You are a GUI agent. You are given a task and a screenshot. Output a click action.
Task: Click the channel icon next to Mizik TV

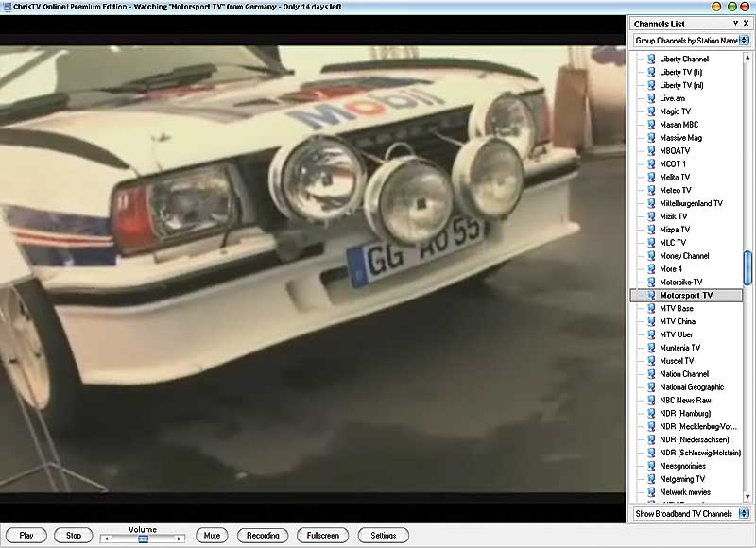651,216
